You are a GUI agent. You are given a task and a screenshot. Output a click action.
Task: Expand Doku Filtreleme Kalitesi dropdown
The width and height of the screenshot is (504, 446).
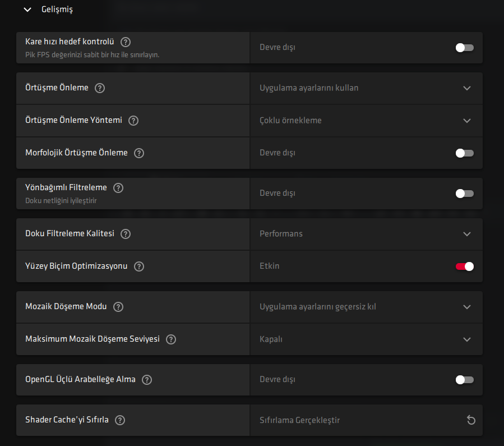[467, 234]
